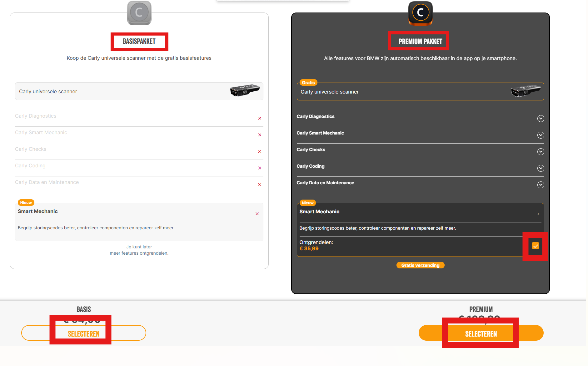Expand Carly Data en Maintenance in Premium
The image size is (588, 366).
pos(541,185)
